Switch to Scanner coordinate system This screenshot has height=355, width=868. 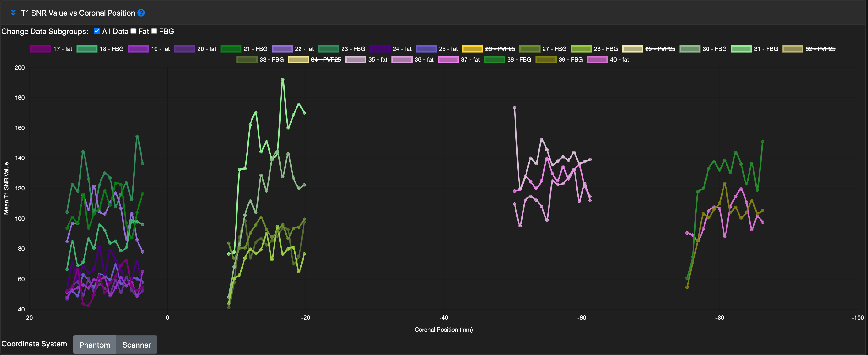137,345
